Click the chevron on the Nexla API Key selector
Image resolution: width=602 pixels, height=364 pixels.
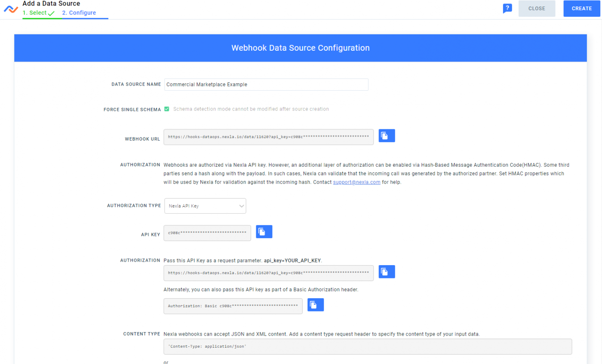point(240,205)
